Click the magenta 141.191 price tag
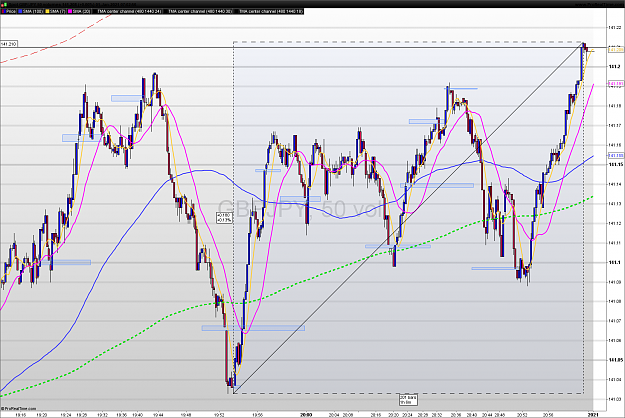The width and height of the screenshot is (625, 418). 616,84
